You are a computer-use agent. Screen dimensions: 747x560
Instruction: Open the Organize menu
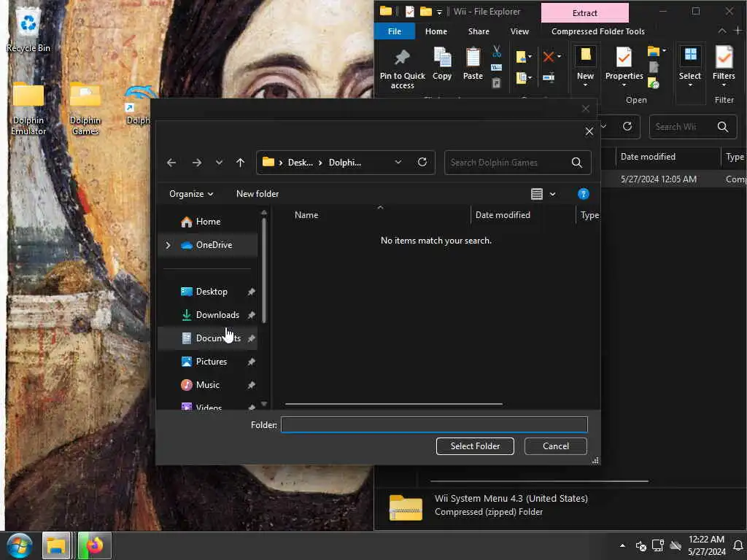(191, 194)
